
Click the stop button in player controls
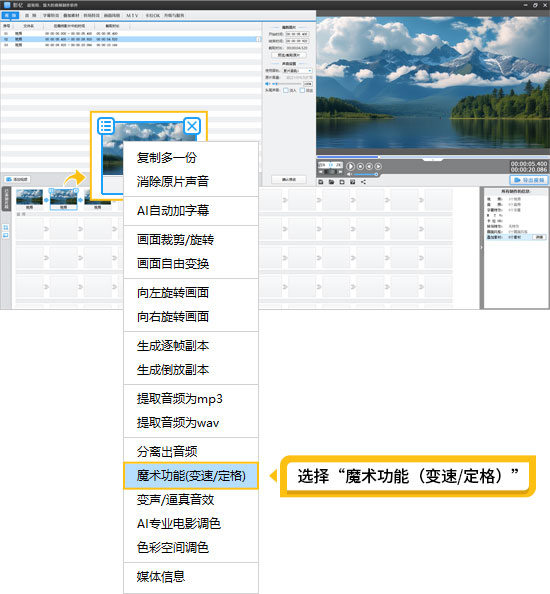(361, 166)
